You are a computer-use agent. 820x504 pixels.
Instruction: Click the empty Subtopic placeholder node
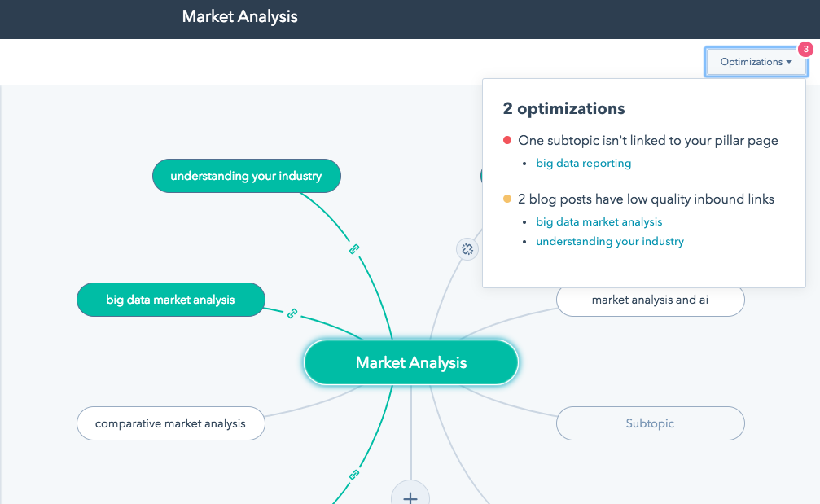click(x=650, y=423)
